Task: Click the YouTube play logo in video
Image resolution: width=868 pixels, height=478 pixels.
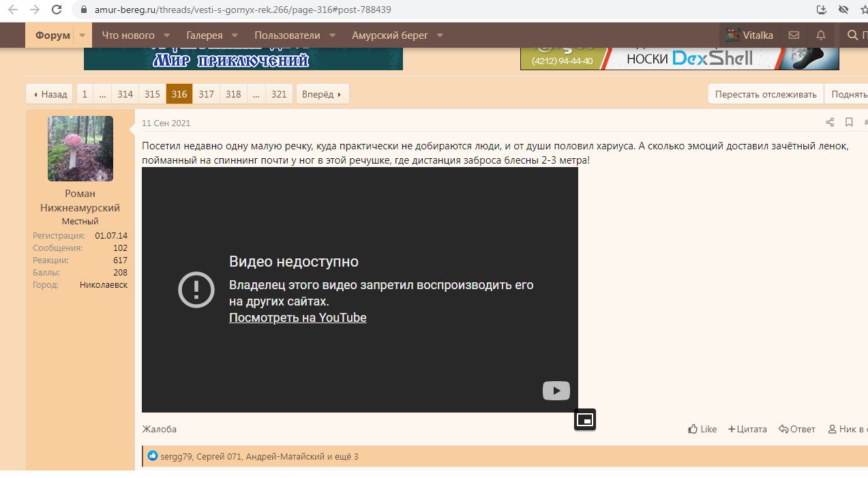Action: coord(556,391)
